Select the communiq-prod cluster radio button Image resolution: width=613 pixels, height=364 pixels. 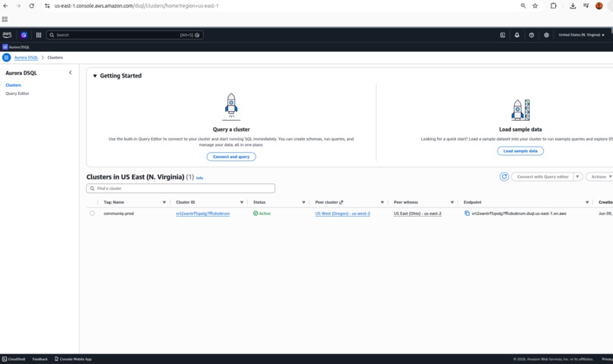point(92,214)
